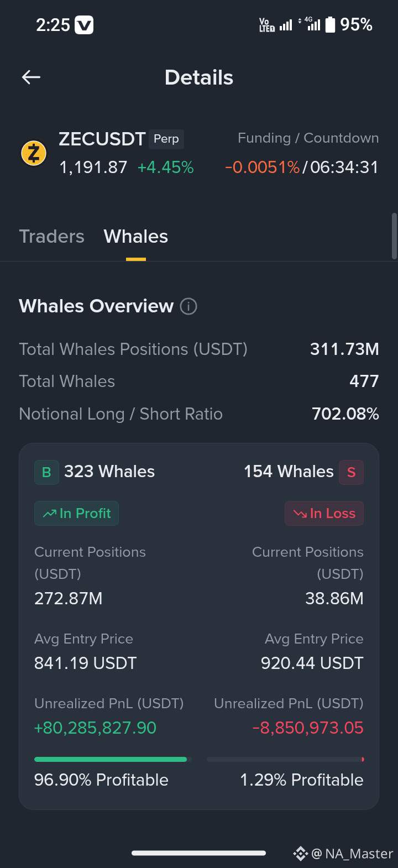The height and width of the screenshot is (868, 398).
Task: Tap the +80,285,827.90 unrealized PnL value
Action: [x=95, y=728]
